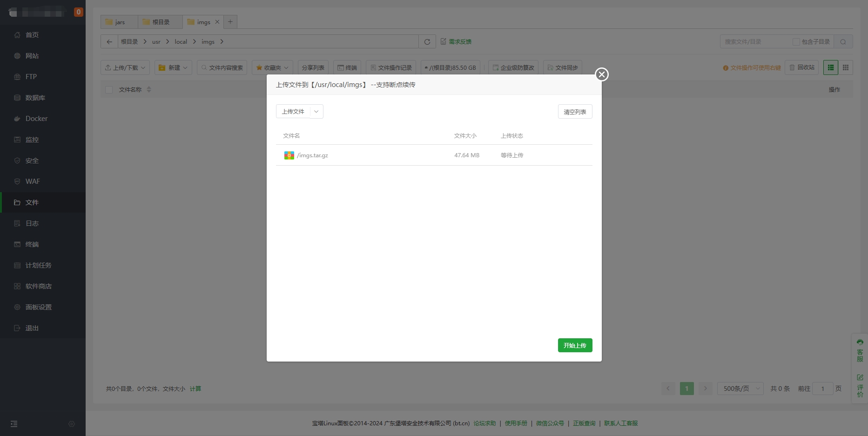Open the recycle bin

pyautogui.click(x=801, y=68)
